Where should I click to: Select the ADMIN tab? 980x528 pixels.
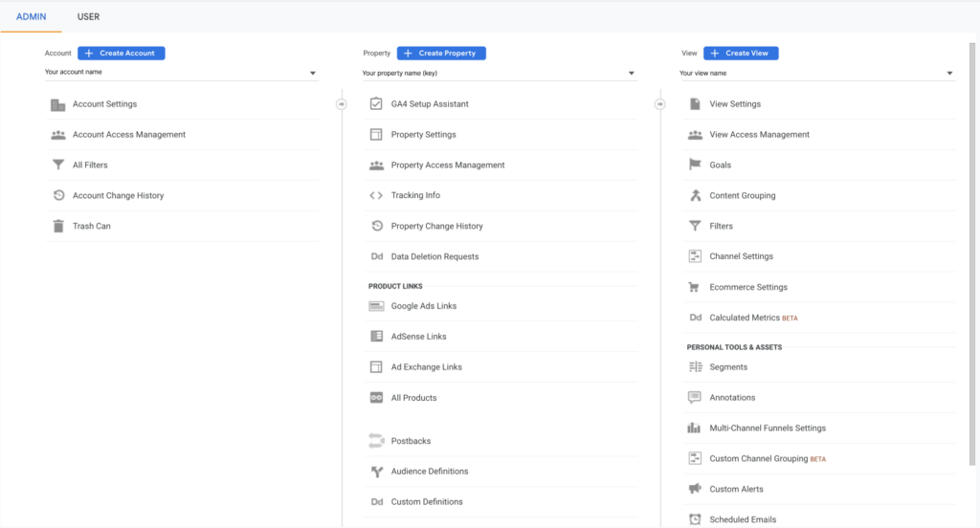coord(32,16)
